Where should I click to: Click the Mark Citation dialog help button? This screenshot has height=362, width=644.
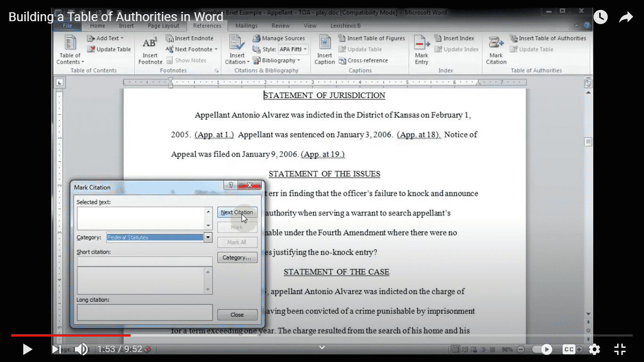231,185
